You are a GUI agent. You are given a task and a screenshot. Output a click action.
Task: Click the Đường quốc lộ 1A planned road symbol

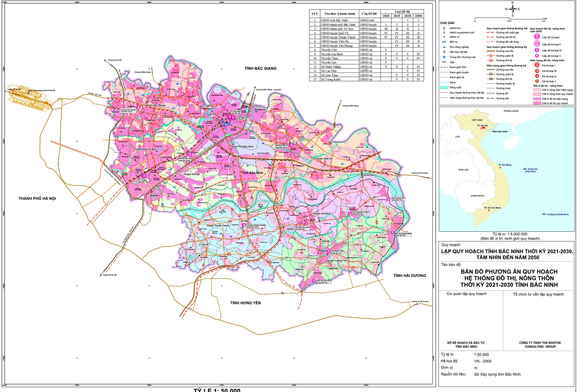click(491, 56)
